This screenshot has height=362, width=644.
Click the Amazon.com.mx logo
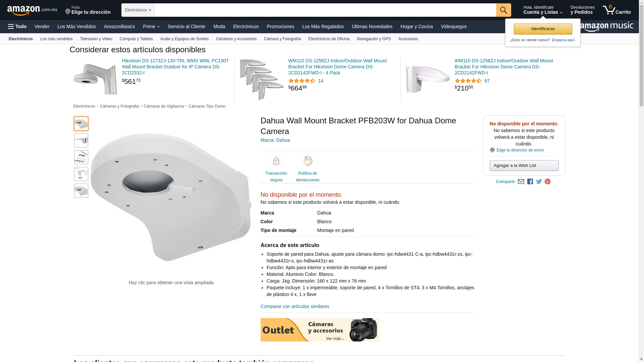coord(32,10)
